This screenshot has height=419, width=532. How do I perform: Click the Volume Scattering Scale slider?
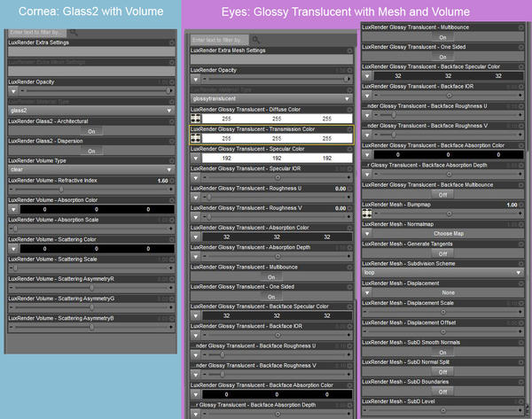tap(91, 268)
